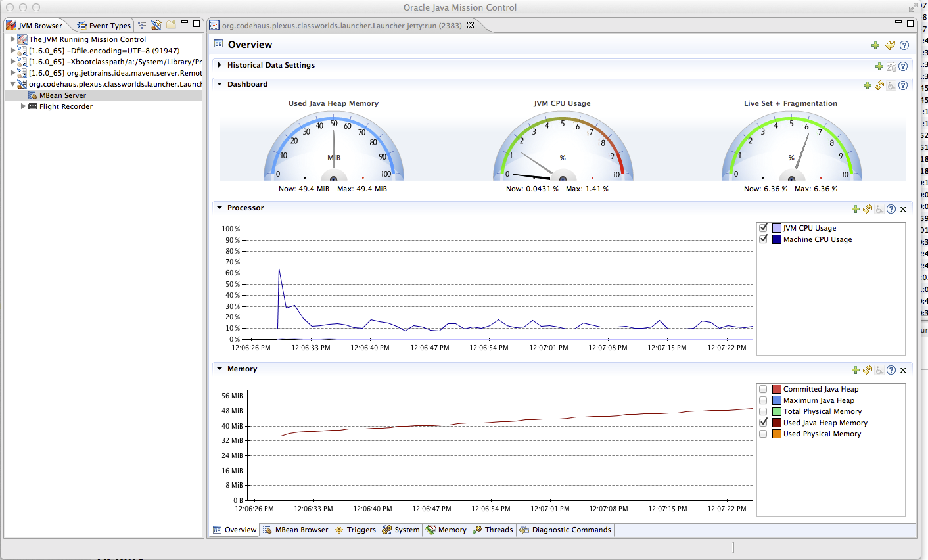Viewport: 928px width, 560px height.
Task: Click the refresh arrows icon in Memory header
Action: 868,370
